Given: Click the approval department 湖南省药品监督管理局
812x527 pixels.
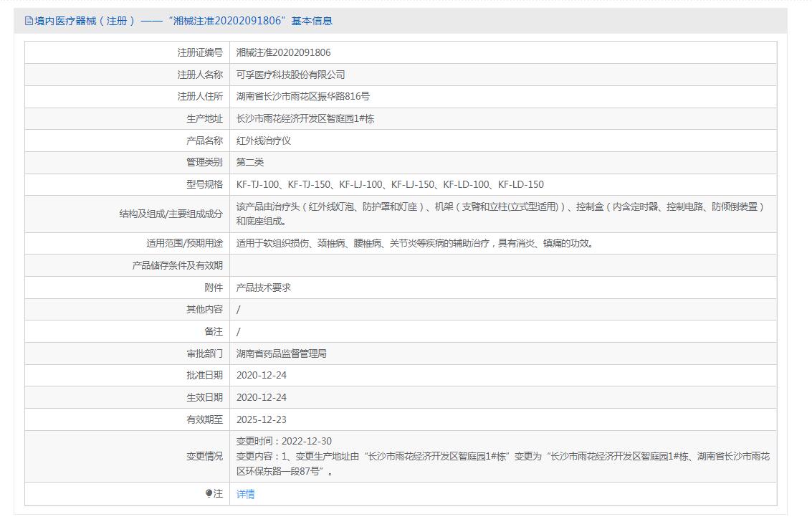Looking at the screenshot, I should (x=282, y=353).
